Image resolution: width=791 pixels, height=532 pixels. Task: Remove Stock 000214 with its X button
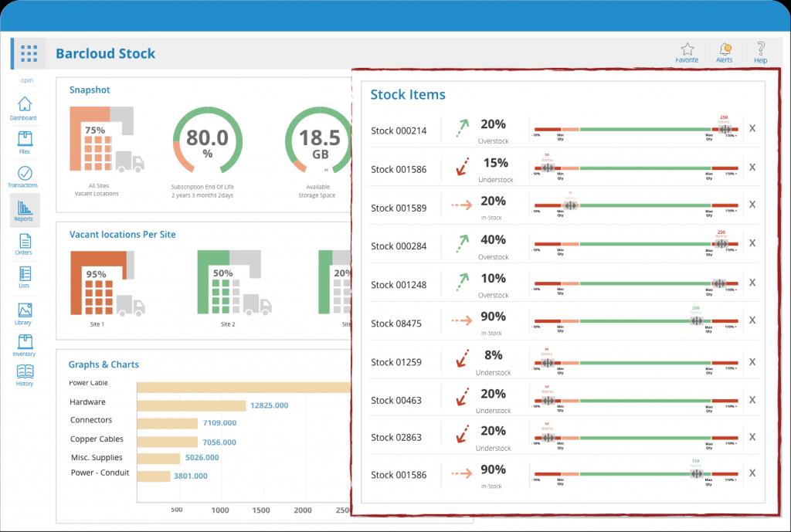[752, 128]
